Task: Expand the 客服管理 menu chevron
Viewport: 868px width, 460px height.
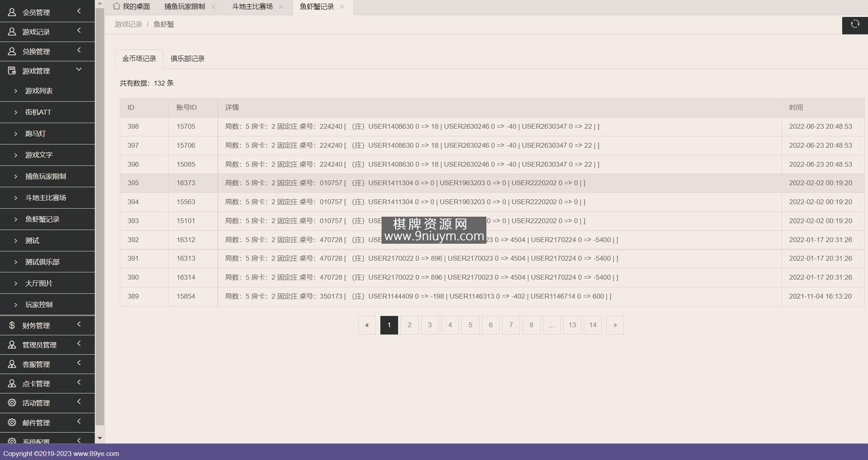Action: 79,363
